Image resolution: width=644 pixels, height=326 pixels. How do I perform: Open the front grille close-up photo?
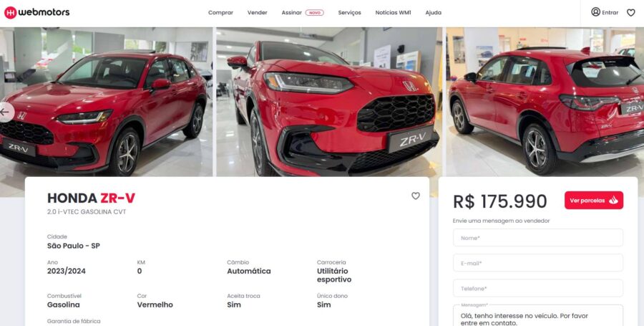click(x=329, y=102)
